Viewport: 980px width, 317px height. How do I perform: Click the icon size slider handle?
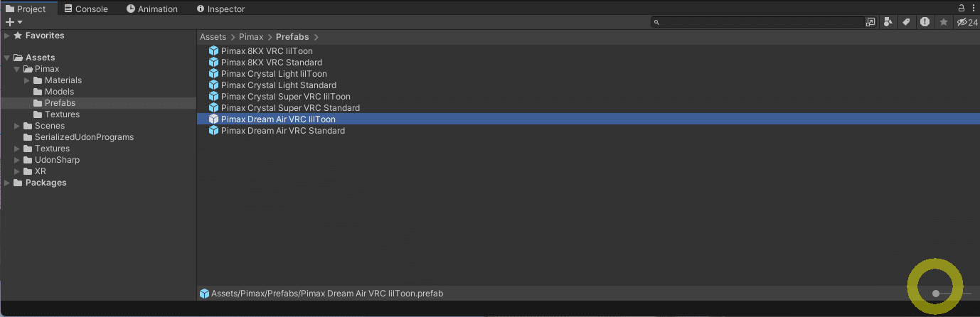pyautogui.click(x=936, y=293)
